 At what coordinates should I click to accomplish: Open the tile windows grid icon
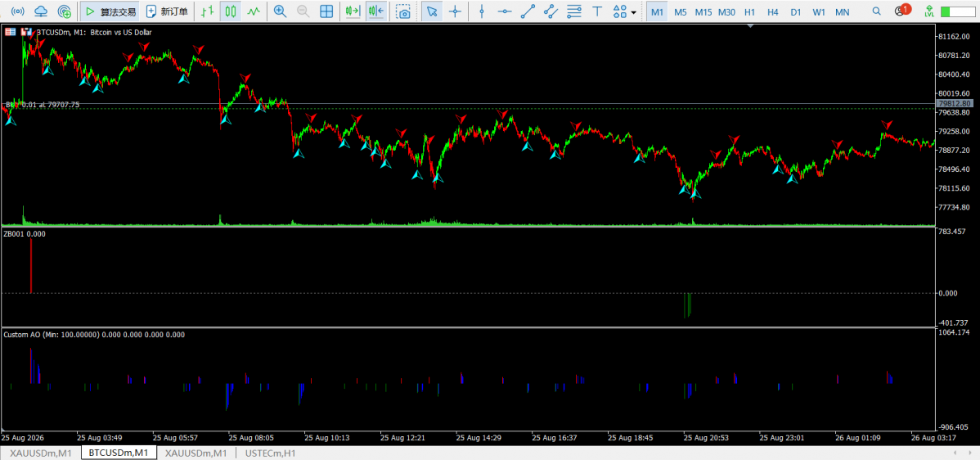pos(326,11)
